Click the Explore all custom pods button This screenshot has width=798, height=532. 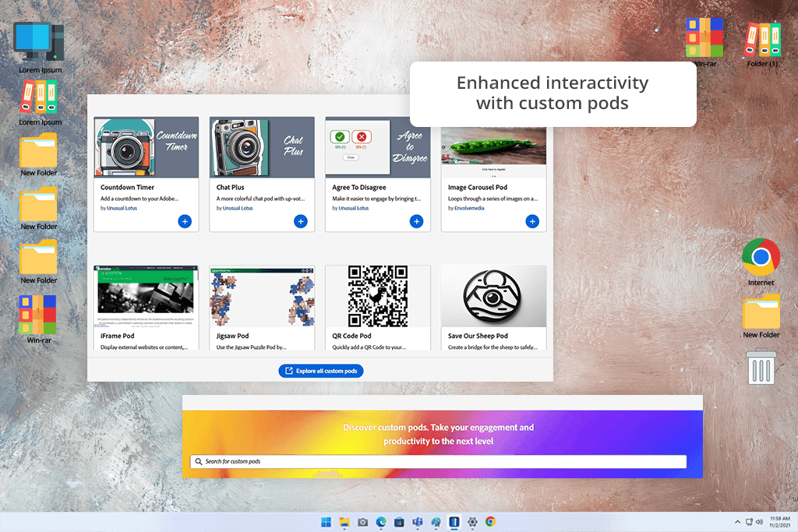[x=321, y=371]
